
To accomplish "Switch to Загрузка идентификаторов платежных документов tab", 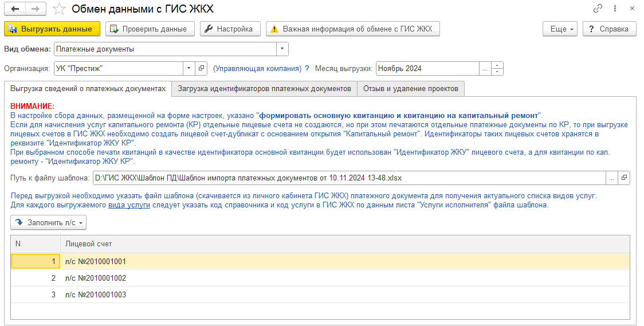I will [x=264, y=89].
